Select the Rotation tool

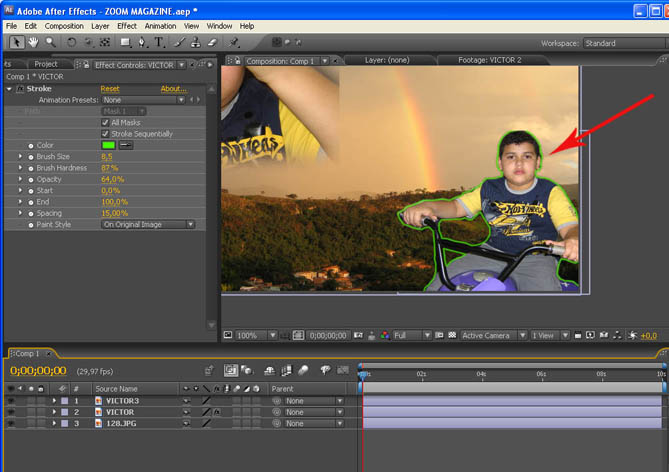point(71,43)
